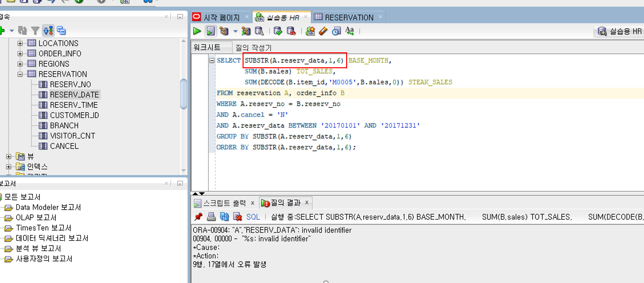
Task: Collapse the RESERVATION table node
Action: pyautogui.click(x=20, y=74)
